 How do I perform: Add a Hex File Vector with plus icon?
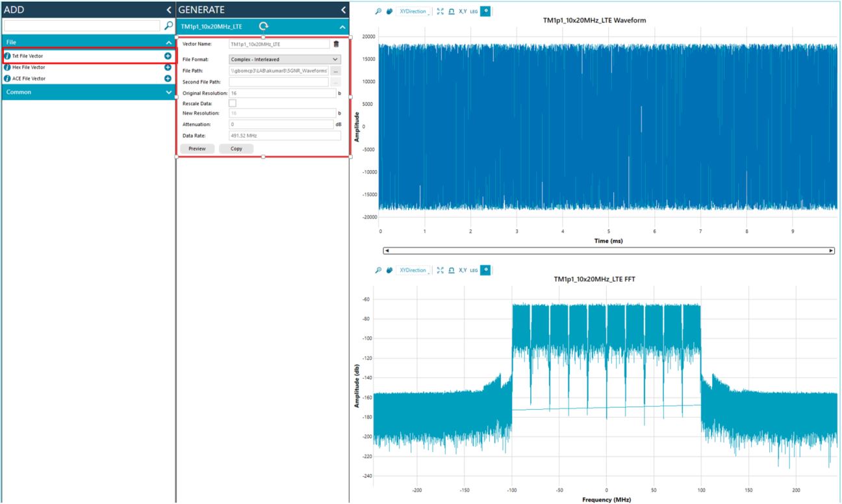(x=168, y=68)
